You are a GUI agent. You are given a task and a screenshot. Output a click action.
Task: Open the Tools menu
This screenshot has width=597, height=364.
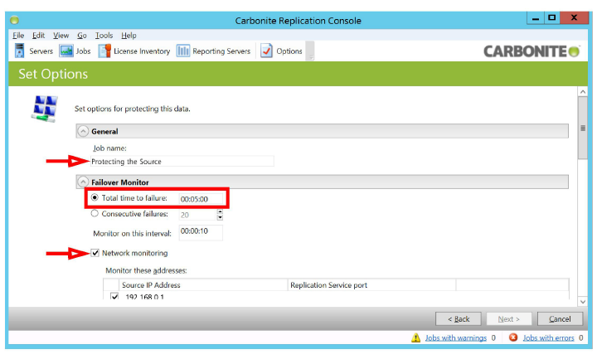[104, 36]
